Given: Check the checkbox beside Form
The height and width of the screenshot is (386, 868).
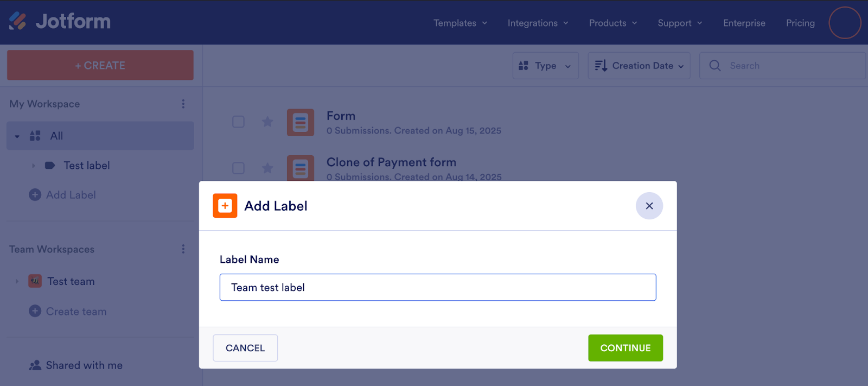Looking at the screenshot, I should coord(238,122).
